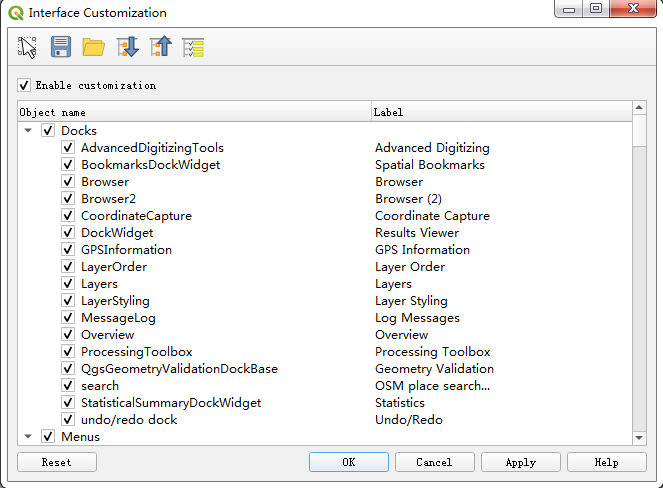Click the collapse all tree icon
Image resolution: width=663 pixels, height=488 pixels.
pos(160,47)
